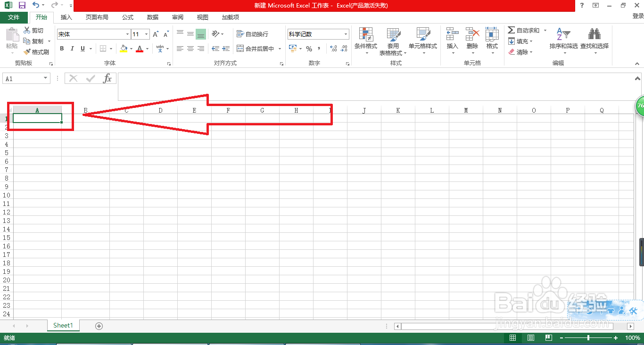Open number format dropdown 科学记数
Image resolution: width=644 pixels, height=345 pixels.
[346, 34]
